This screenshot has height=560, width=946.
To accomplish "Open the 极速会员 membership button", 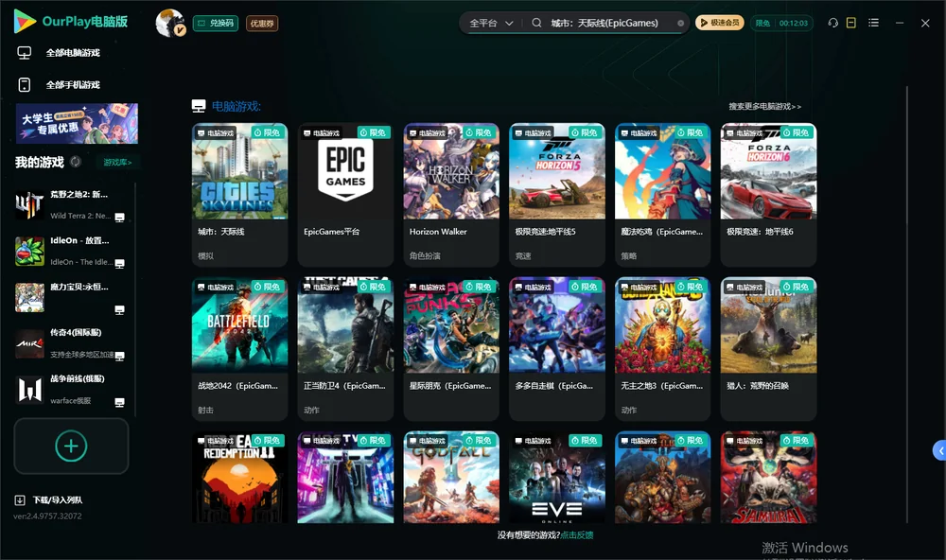I will [x=720, y=23].
